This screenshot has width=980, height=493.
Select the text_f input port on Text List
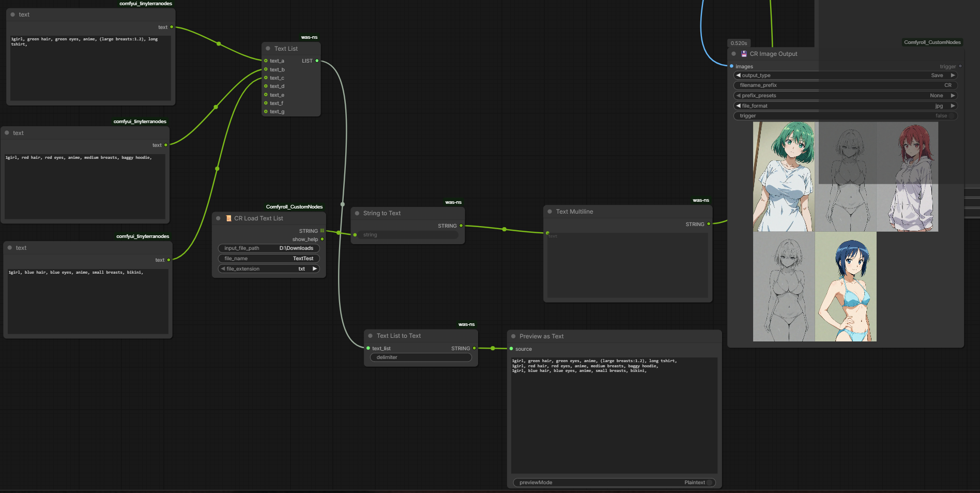(266, 103)
